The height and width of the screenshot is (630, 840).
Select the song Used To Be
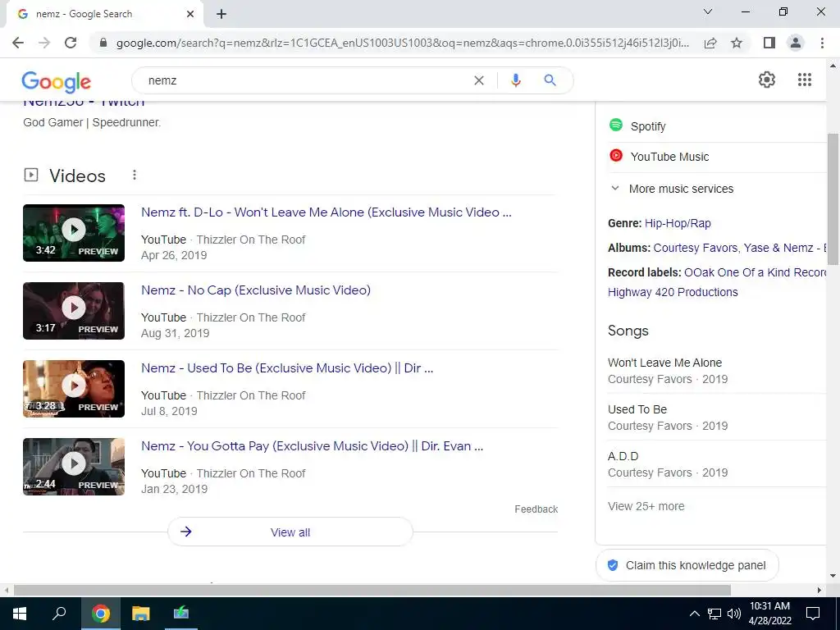(x=637, y=409)
